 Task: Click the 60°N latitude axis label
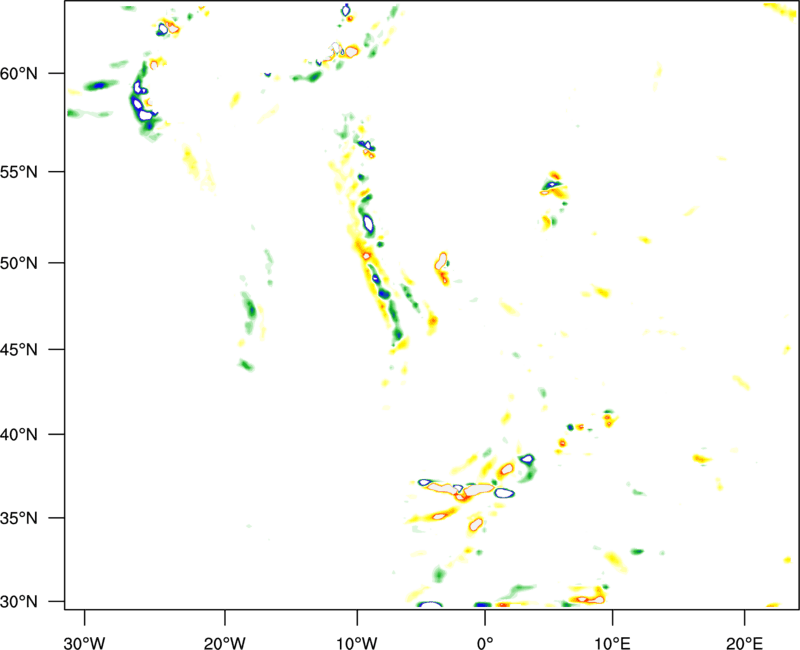[x=19, y=73]
